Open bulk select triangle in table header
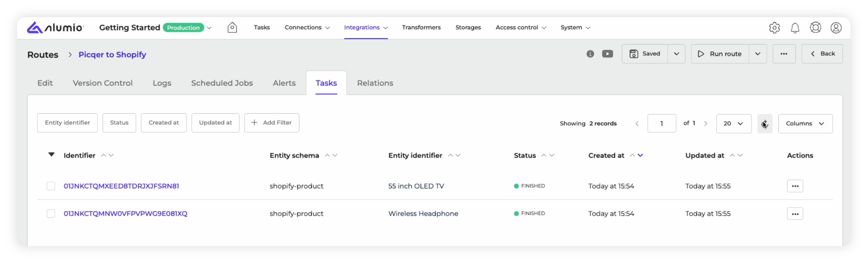868x264 pixels. click(52, 154)
